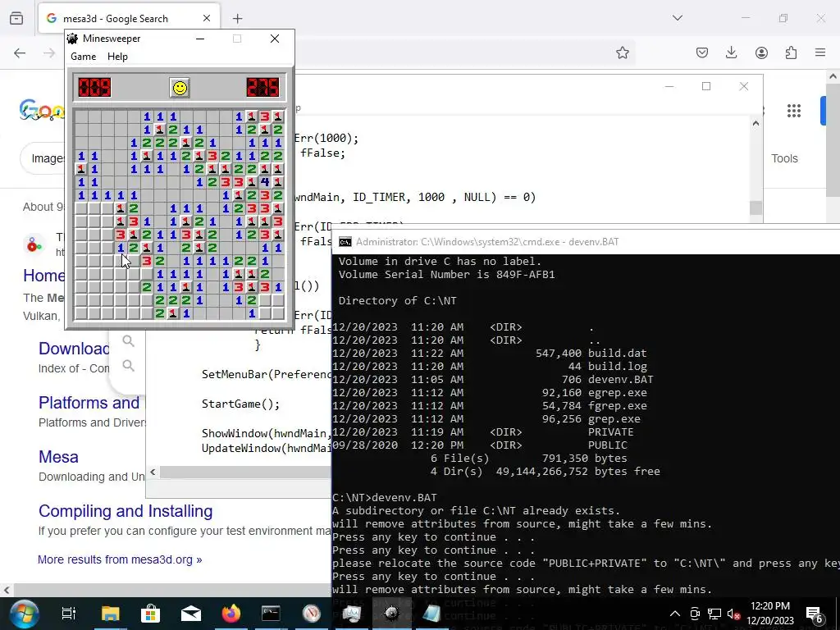The height and width of the screenshot is (630, 840).
Task: Click the Minesweeper title bar mine icon
Action: pyautogui.click(x=73, y=39)
